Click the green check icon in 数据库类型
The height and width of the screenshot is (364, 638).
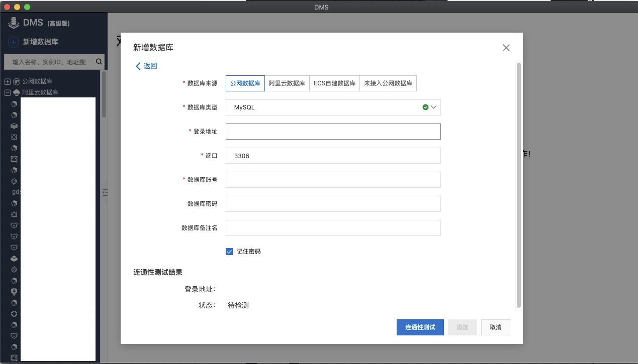pos(425,107)
